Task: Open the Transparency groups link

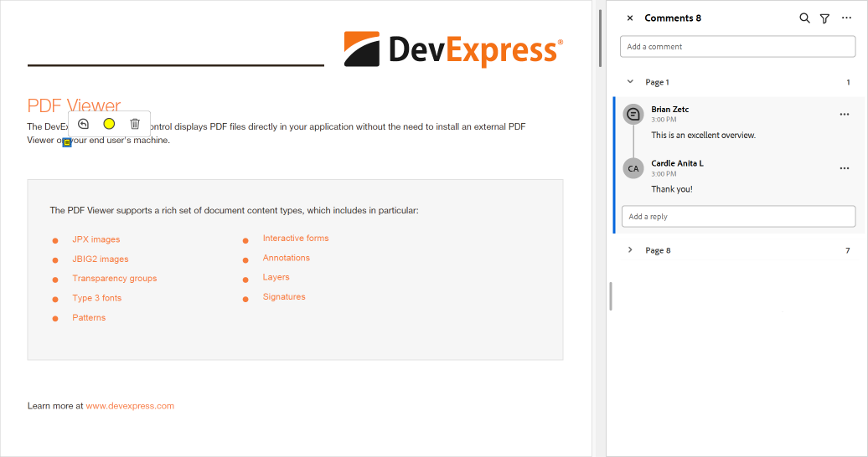Action: click(115, 278)
